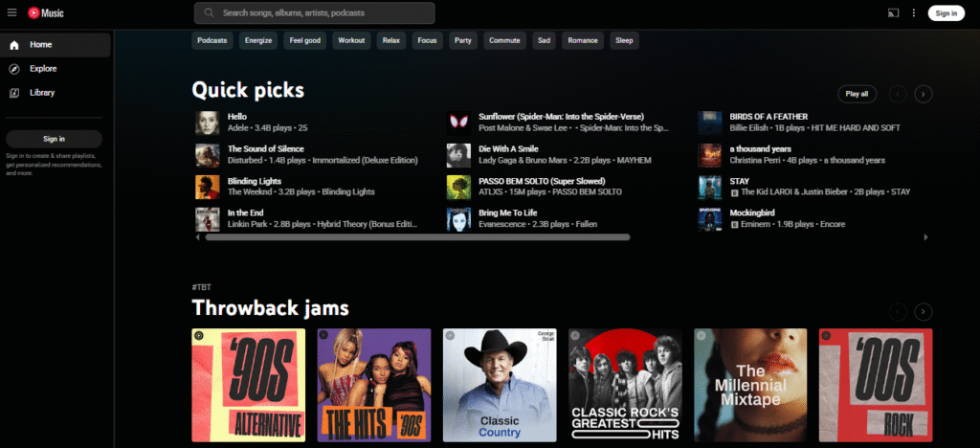Open the Classic Country playlist

(500, 385)
